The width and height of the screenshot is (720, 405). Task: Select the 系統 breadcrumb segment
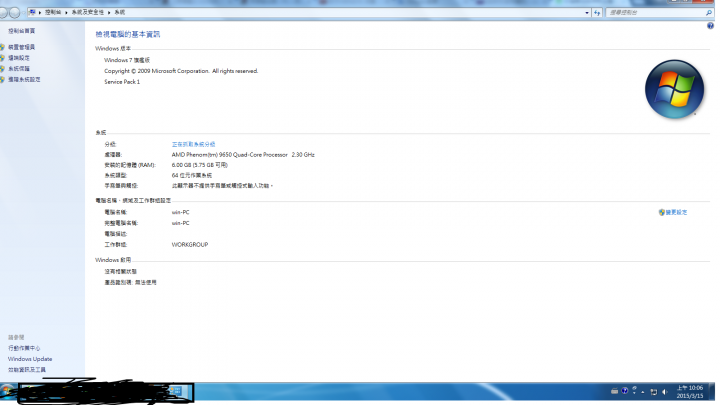[x=119, y=12]
